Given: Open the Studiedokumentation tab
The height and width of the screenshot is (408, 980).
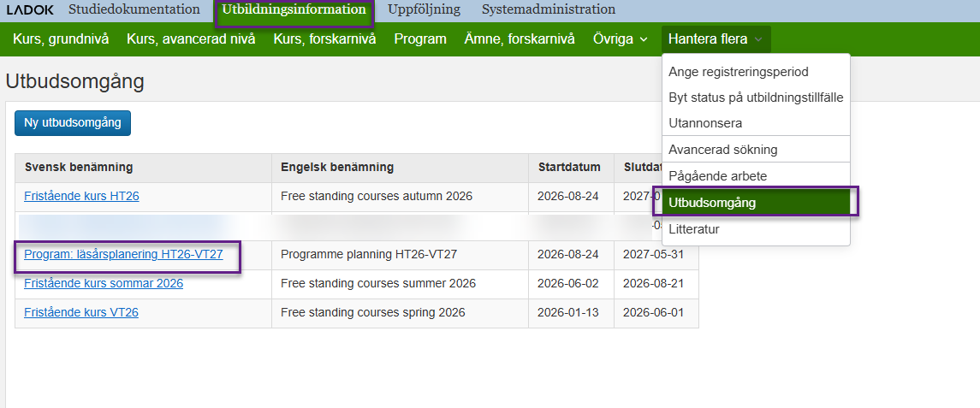Looking at the screenshot, I should coord(134,10).
